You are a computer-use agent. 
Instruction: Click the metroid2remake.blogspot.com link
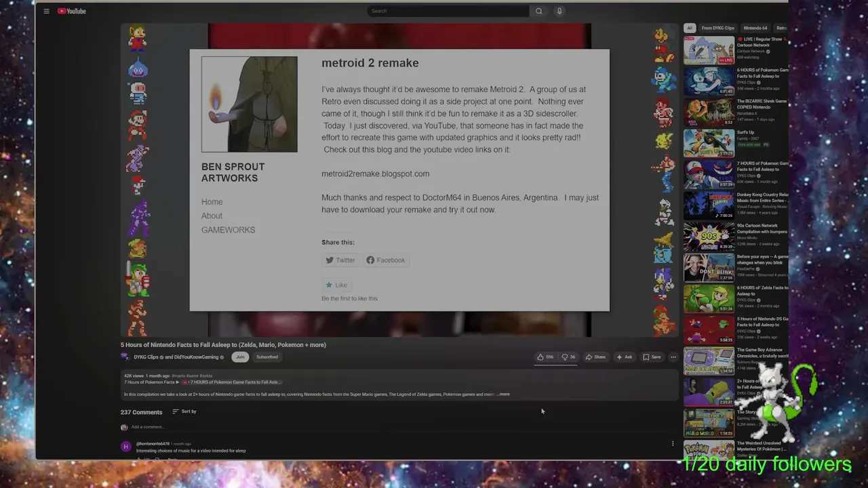(x=375, y=174)
